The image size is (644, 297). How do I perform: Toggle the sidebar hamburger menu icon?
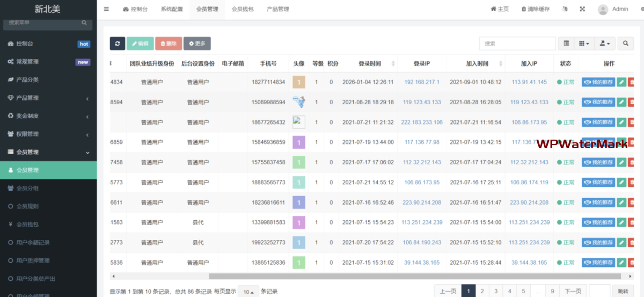106,9
